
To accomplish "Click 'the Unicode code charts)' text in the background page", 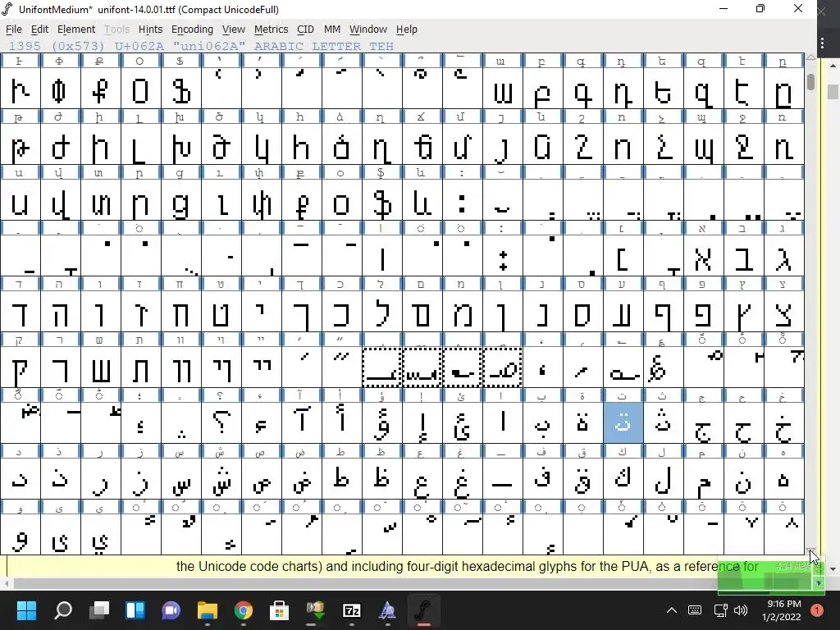I will pos(249,566).
